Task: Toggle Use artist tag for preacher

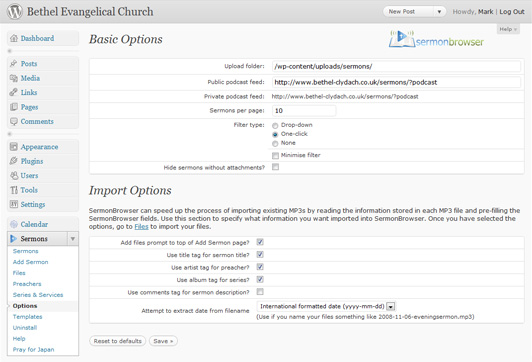Action: click(260, 267)
